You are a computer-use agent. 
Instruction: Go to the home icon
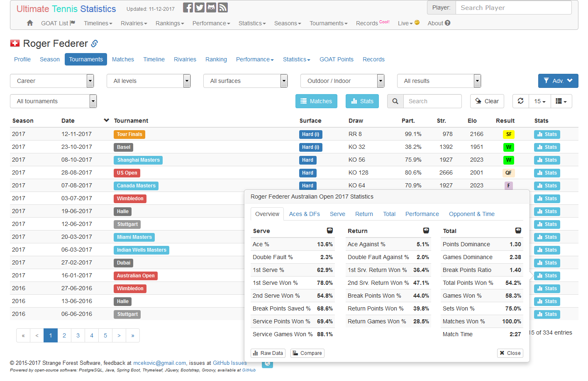30,23
